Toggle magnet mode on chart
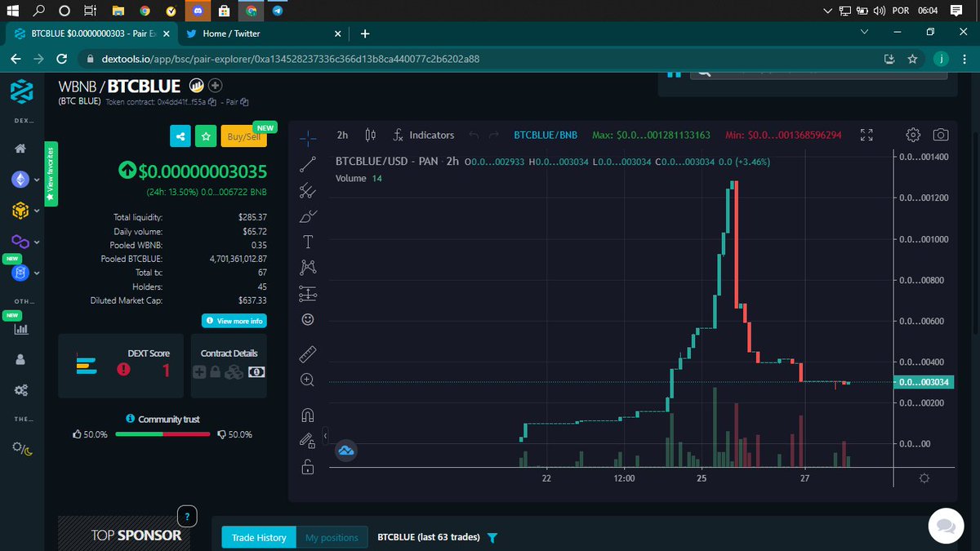This screenshot has width=980, height=551. [308, 415]
